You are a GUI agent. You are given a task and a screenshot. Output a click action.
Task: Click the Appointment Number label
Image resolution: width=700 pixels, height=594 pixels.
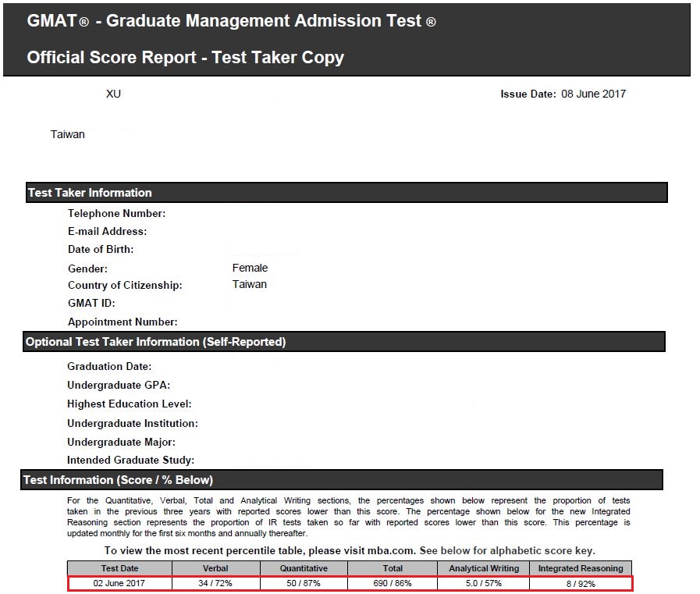pos(123,322)
